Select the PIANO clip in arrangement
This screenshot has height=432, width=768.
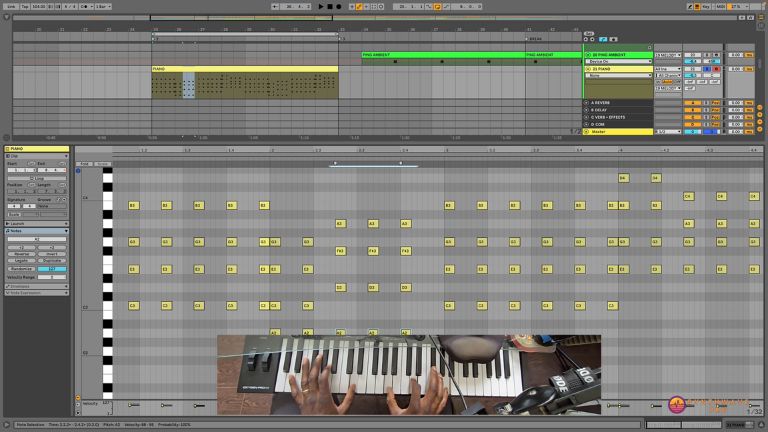click(244, 69)
